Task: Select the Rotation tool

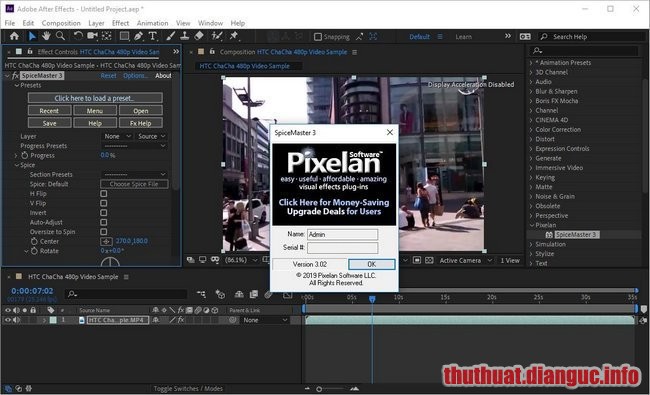Action: (78, 36)
